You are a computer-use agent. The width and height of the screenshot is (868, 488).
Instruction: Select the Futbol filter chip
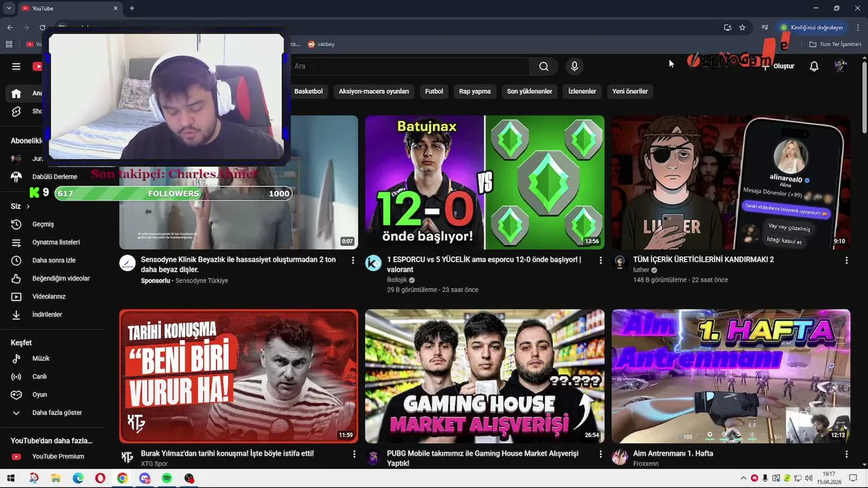coord(434,91)
